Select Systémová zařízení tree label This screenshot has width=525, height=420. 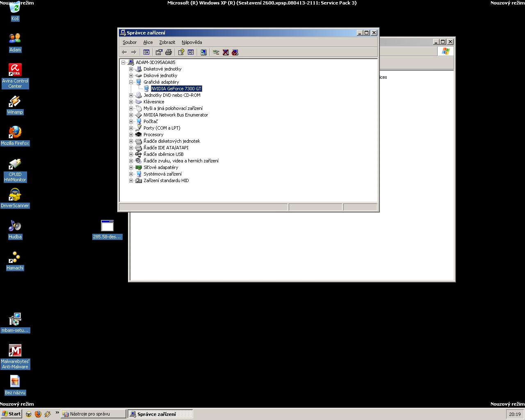tap(162, 174)
